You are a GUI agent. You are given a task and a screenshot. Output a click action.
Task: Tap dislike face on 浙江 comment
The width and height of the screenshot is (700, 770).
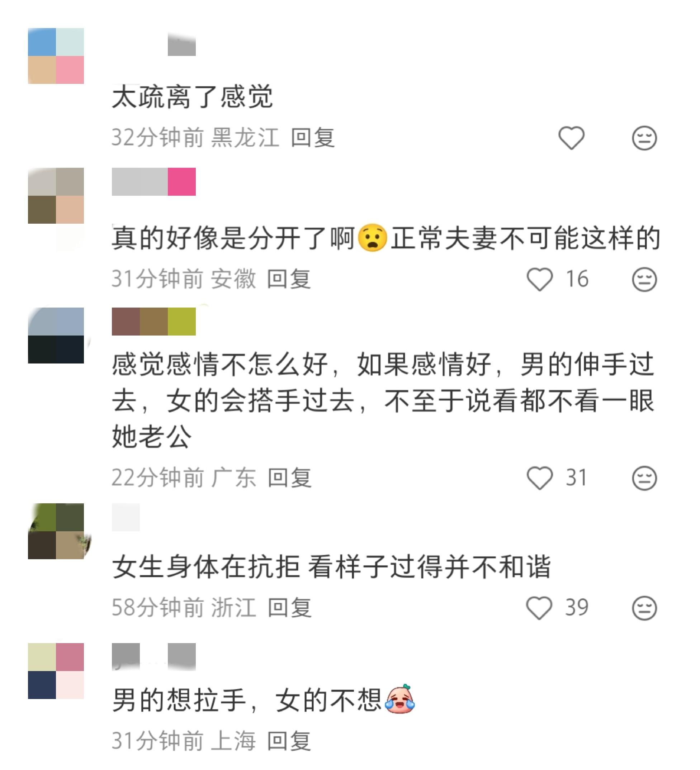pos(644,608)
